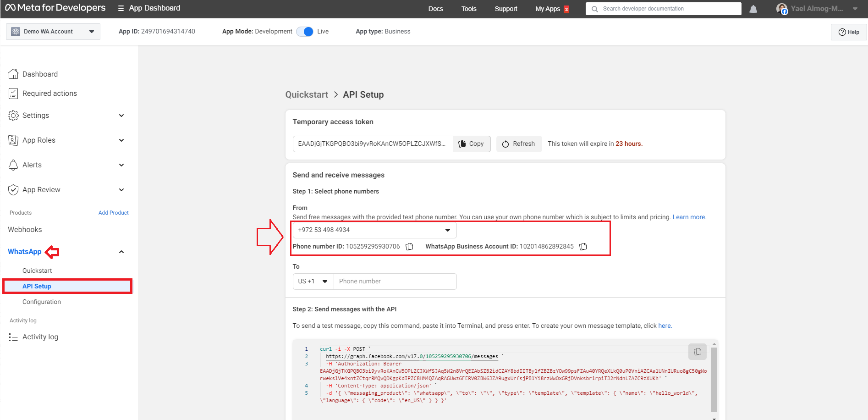The image size is (868, 420).
Task: Click the Refresh token button
Action: point(519,144)
